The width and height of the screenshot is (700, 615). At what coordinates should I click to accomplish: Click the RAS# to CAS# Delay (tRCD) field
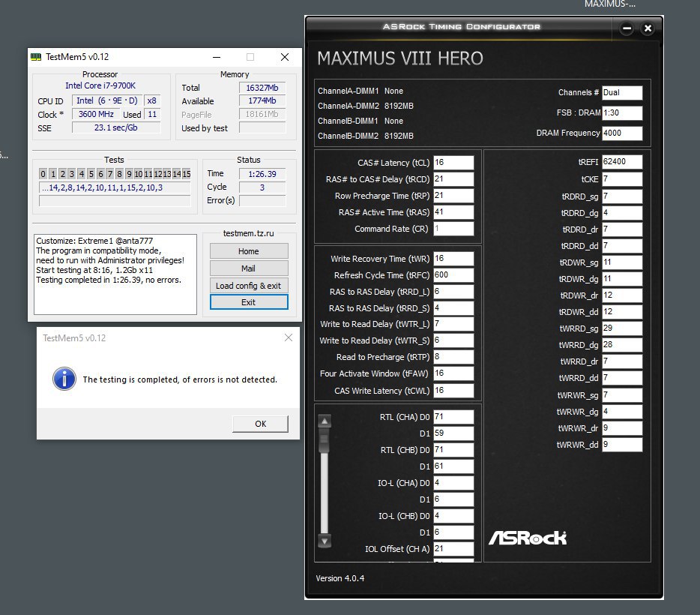[x=453, y=179]
